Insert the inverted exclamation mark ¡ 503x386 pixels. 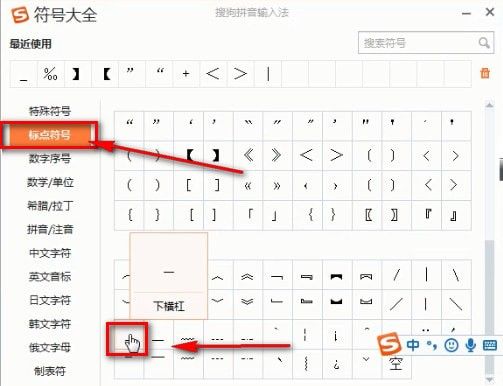[x=337, y=335]
